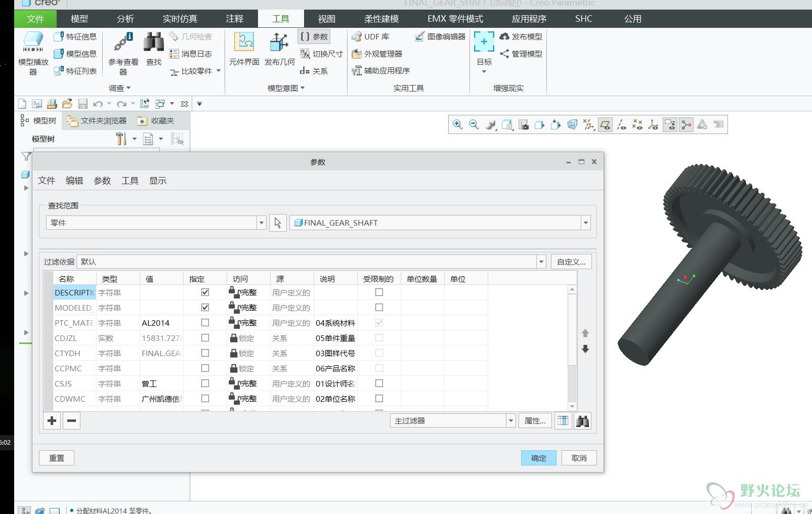Screen dimensions: 812x514
Task: Click 发布模型 publish model
Action: [x=521, y=36]
